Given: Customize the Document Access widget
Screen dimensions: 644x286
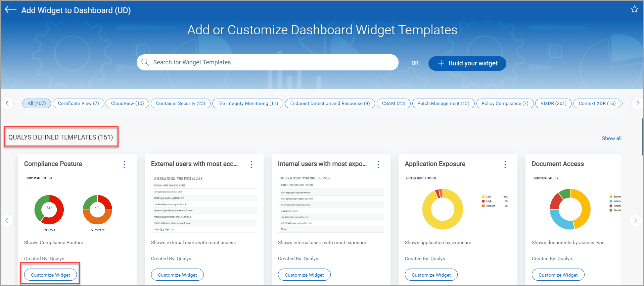Looking at the screenshot, I should pyautogui.click(x=558, y=275).
